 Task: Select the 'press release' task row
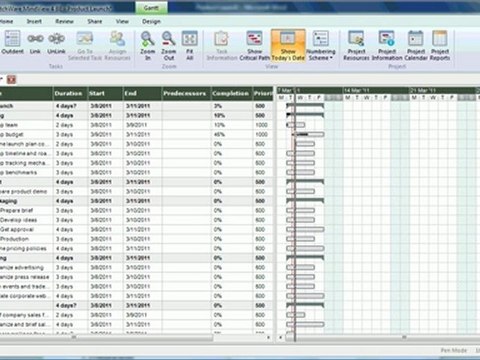[x=136, y=277]
